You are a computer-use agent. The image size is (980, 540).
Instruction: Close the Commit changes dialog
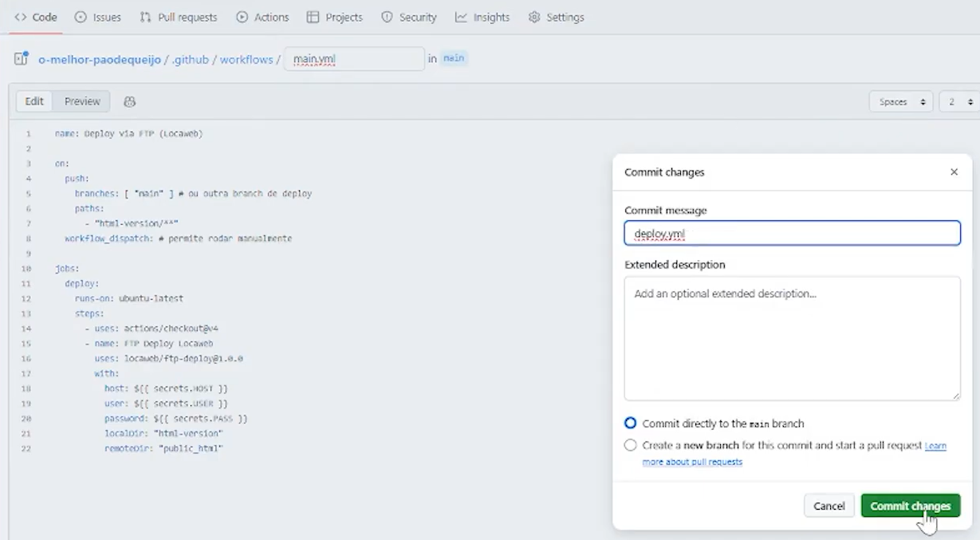[x=954, y=172]
